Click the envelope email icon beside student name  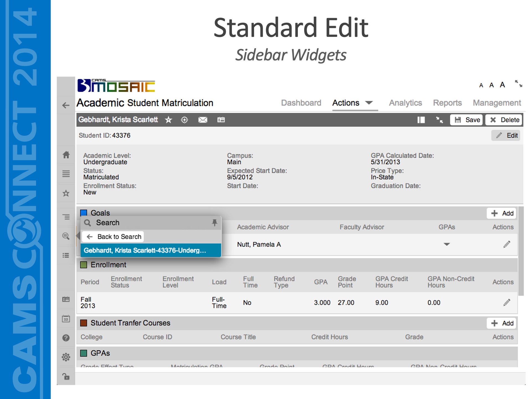(203, 120)
